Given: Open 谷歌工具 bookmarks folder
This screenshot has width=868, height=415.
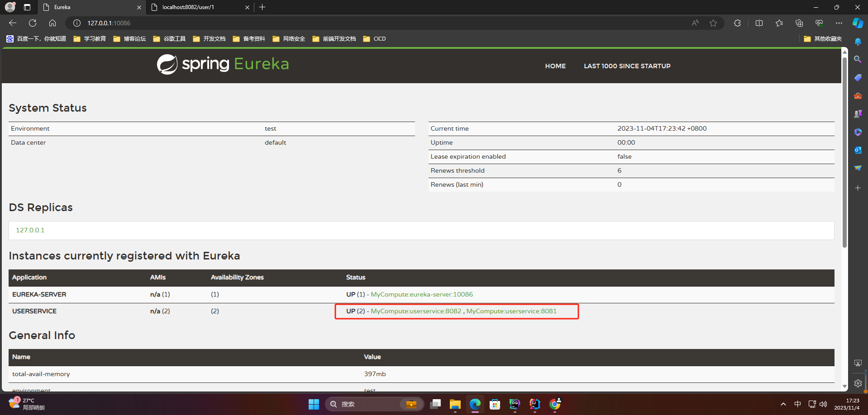Looking at the screenshot, I should [169, 39].
